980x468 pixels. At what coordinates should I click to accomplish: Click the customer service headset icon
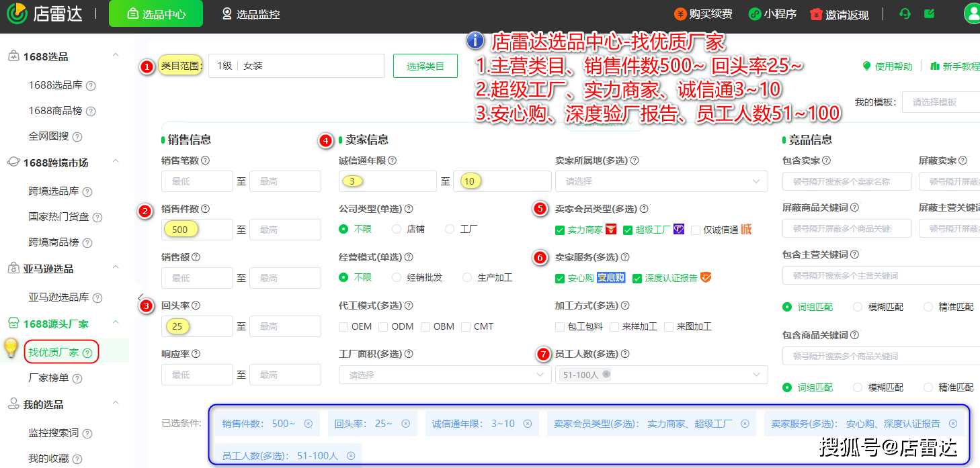pos(905,13)
